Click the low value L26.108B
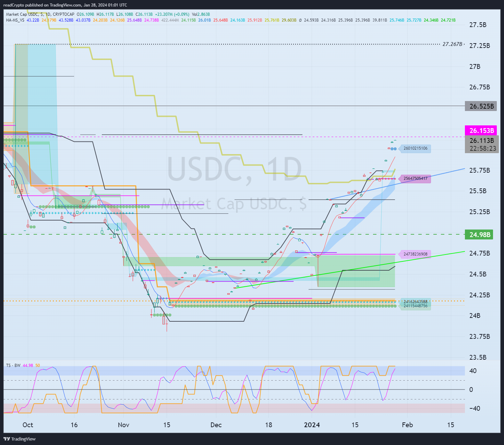Image resolution: width=504 pixels, height=445 pixels. 125,14
